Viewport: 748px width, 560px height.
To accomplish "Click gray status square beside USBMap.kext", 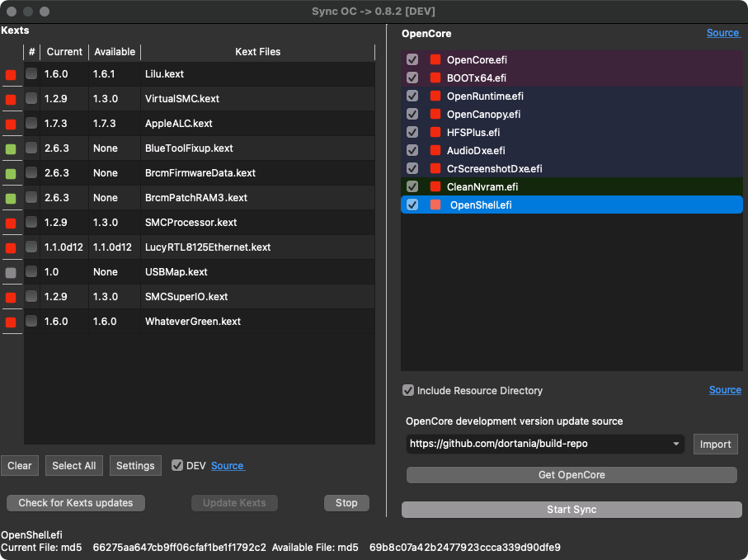I will 11,273.
